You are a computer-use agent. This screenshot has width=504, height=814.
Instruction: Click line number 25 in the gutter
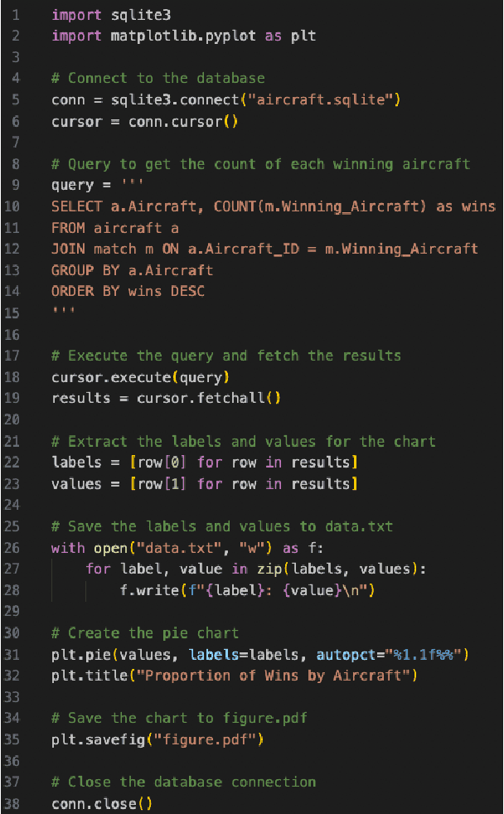[x=13, y=526]
